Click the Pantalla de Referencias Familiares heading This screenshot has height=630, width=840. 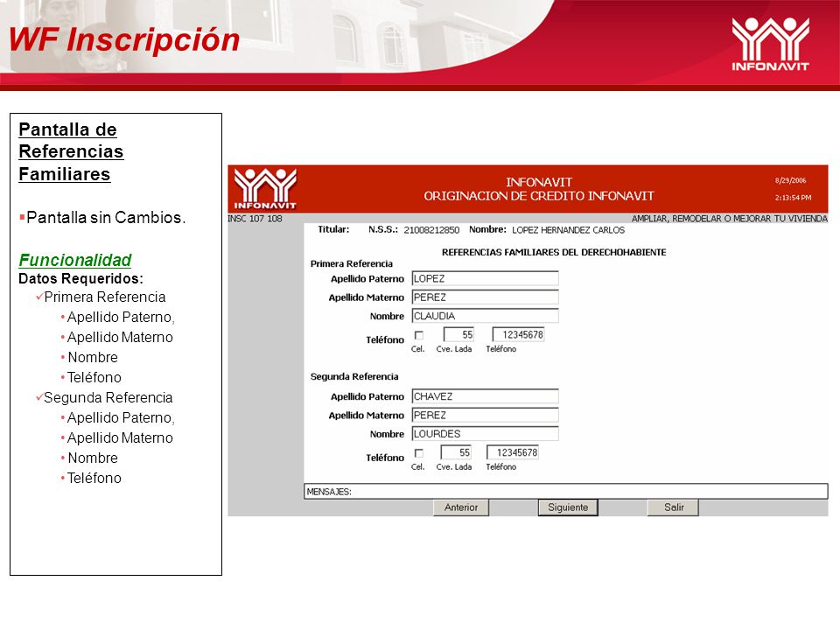click(x=71, y=151)
